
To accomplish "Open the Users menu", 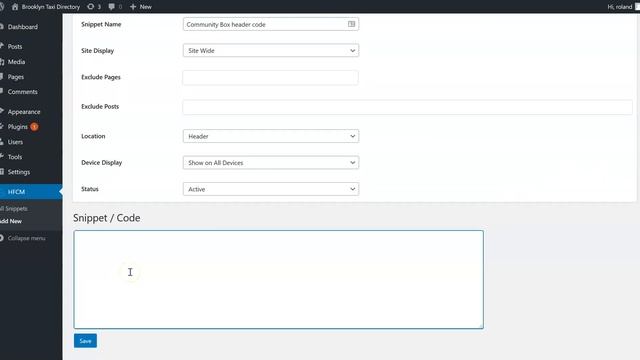I will click(15, 142).
